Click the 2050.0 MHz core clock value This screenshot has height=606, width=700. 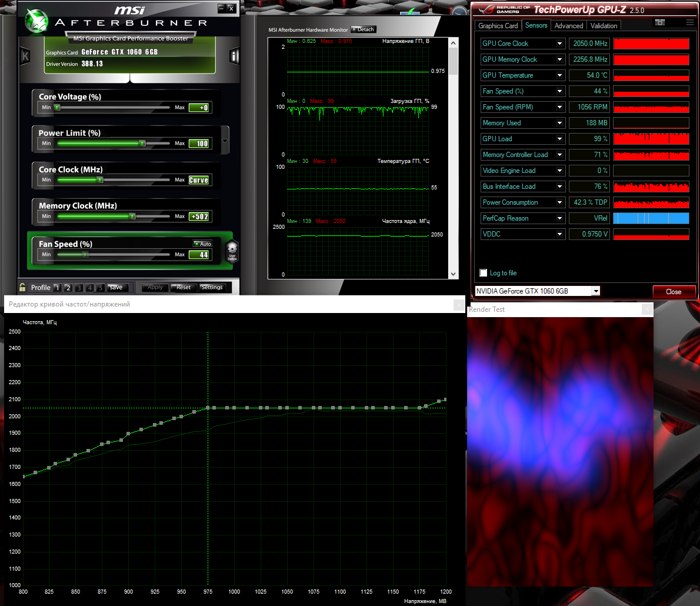pos(590,44)
